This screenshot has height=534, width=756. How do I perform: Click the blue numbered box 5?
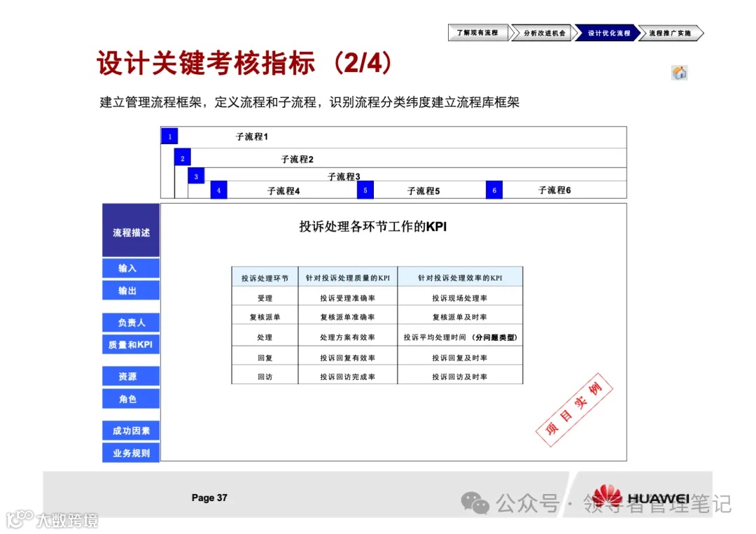point(365,190)
